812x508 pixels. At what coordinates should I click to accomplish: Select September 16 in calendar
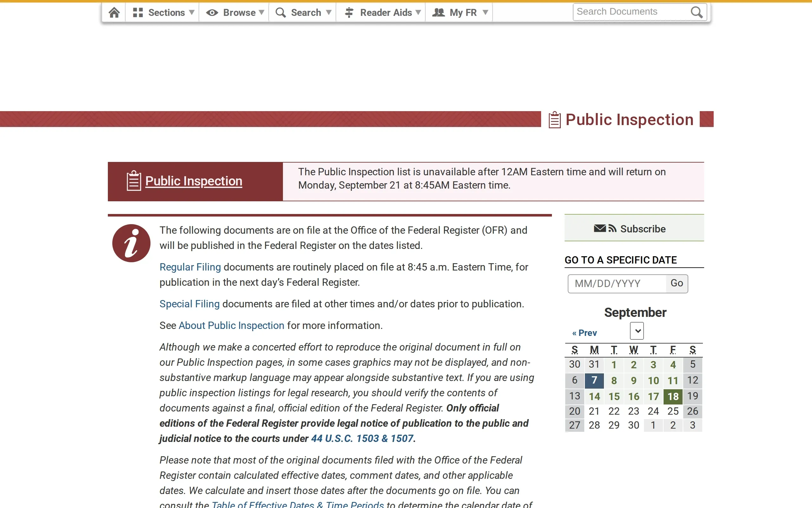(634, 397)
